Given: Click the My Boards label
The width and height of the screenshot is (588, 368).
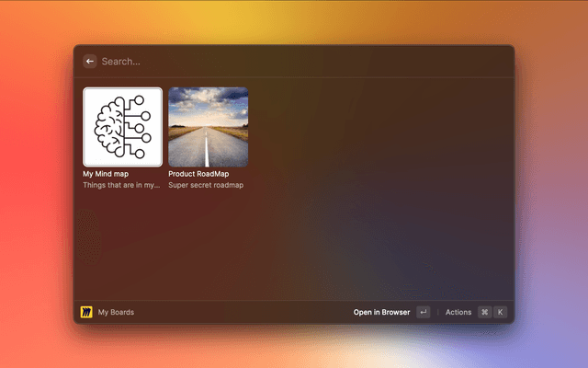Looking at the screenshot, I should (x=116, y=312).
